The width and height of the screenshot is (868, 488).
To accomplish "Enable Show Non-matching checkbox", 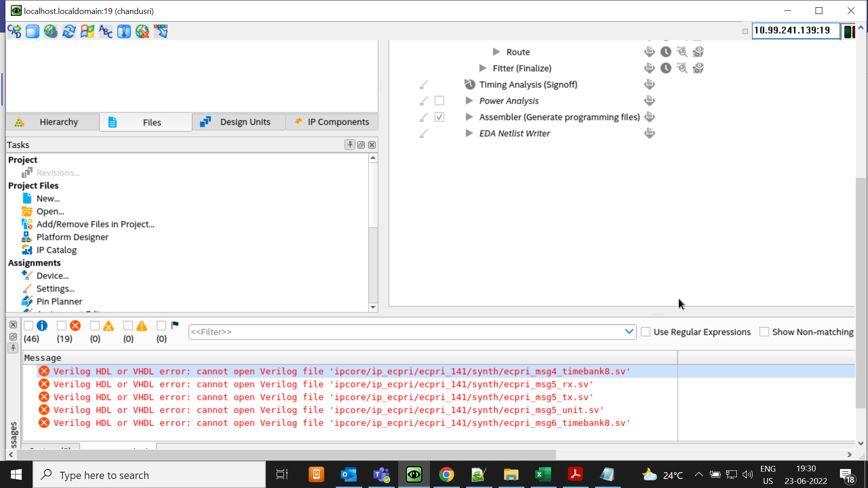I will point(764,332).
